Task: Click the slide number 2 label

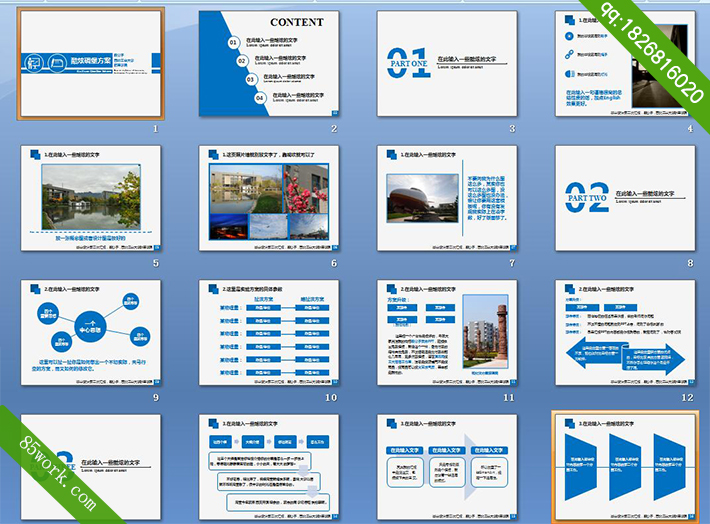Action: click(x=334, y=129)
